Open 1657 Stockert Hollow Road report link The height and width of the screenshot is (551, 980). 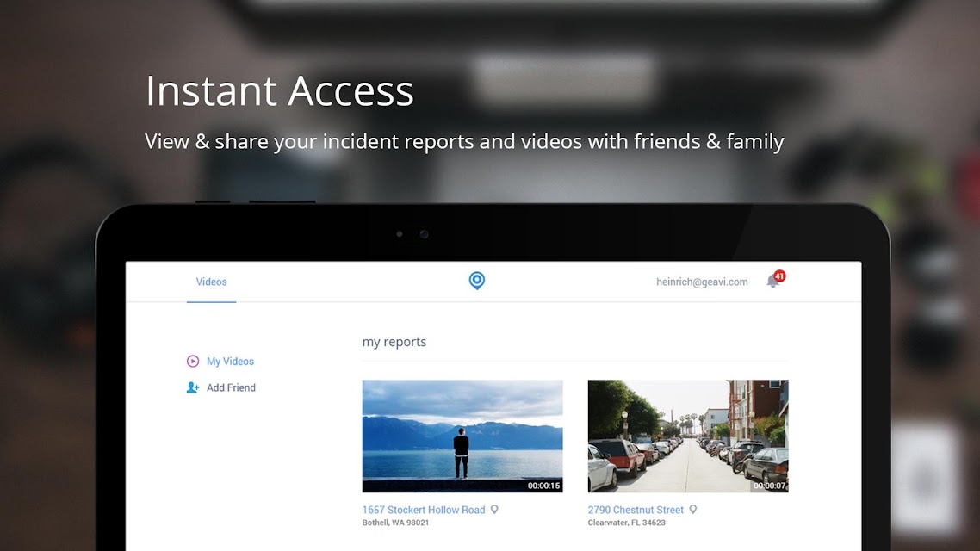coord(424,510)
